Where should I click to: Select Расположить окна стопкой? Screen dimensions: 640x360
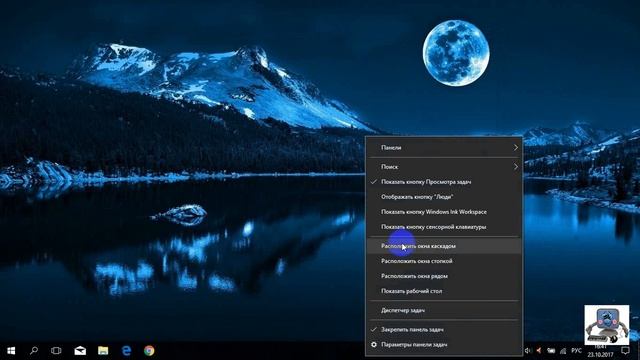click(x=444, y=261)
